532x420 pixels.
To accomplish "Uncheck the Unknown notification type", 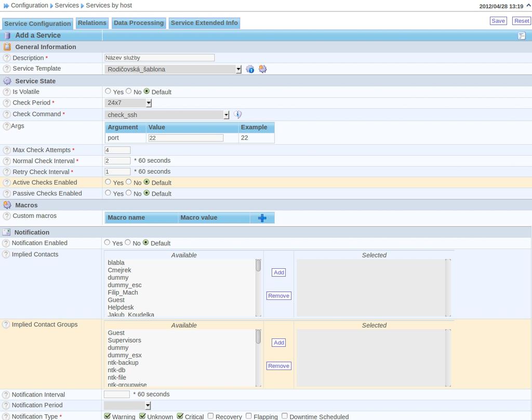I will (x=142, y=416).
